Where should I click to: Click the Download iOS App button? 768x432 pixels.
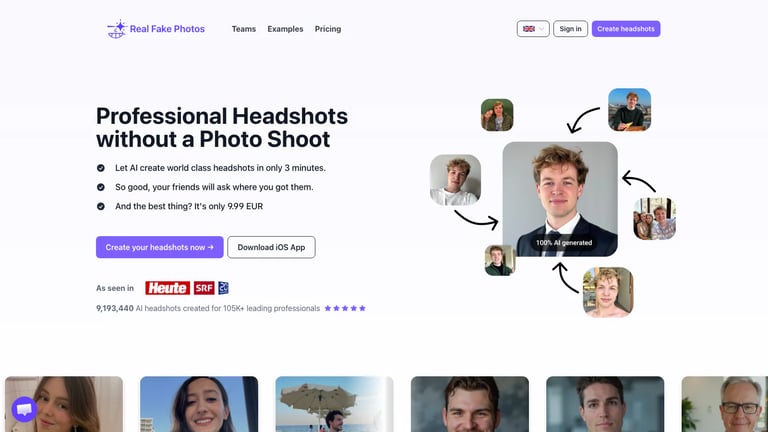pos(271,247)
